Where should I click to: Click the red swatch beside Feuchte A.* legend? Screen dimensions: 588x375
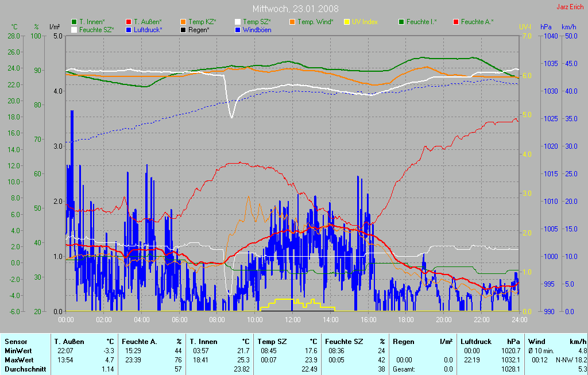[456, 22]
